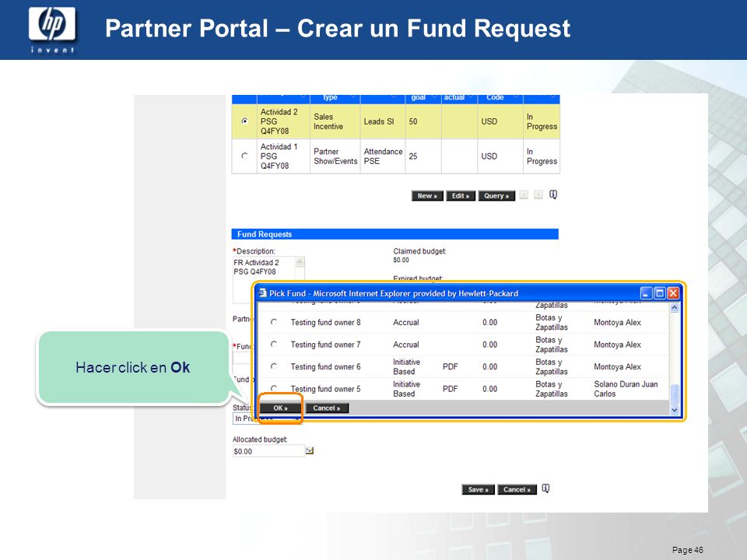Open info icon right of bottom Cancel
Screen dimensions: 747x560
click(x=546, y=488)
